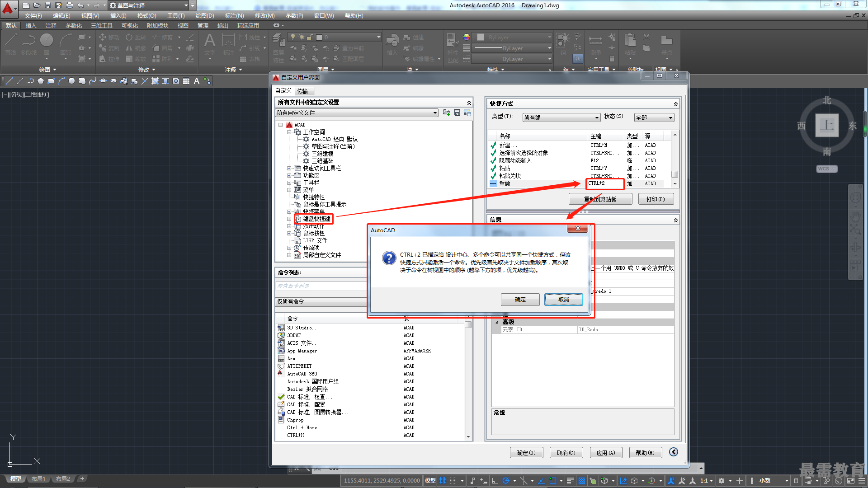Toggle polar tracking in status bar
Image resolution: width=868 pixels, height=488 pixels.
(x=506, y=481)
